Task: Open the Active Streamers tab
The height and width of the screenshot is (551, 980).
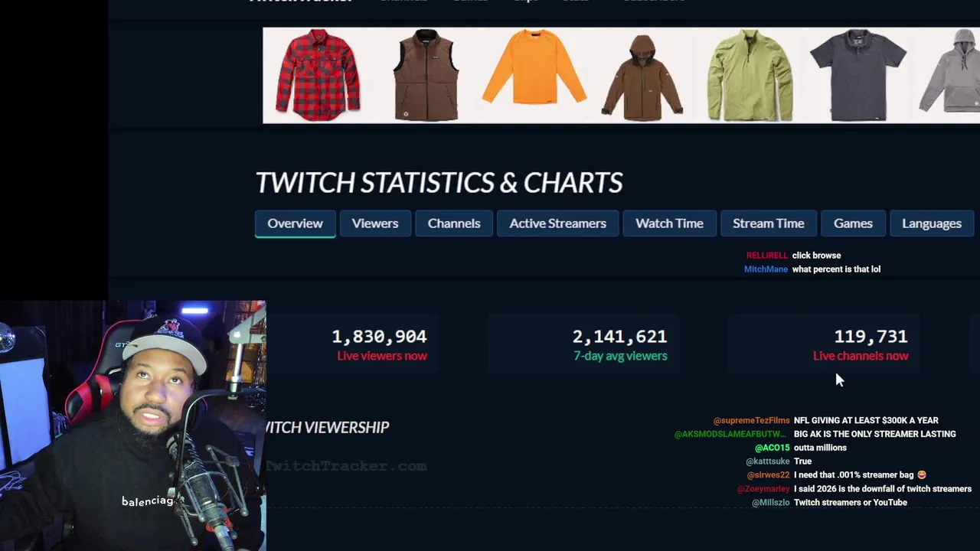Action: coord(557,223)
